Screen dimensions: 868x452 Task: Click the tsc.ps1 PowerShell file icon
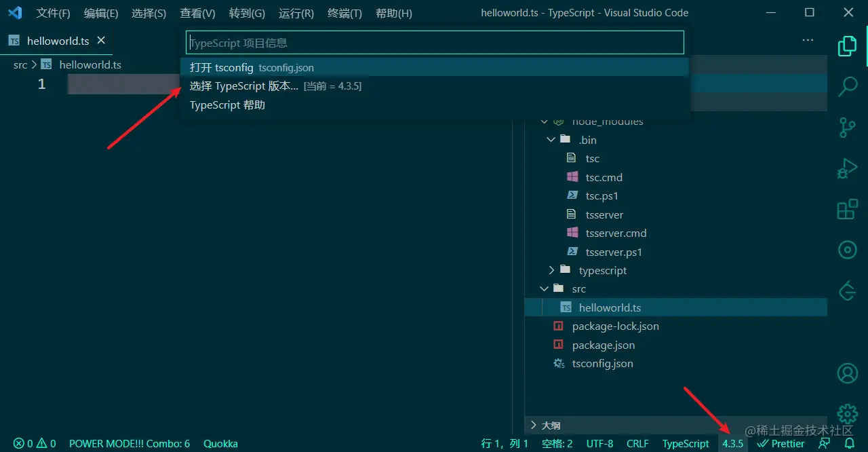click(x=572, y=195)
